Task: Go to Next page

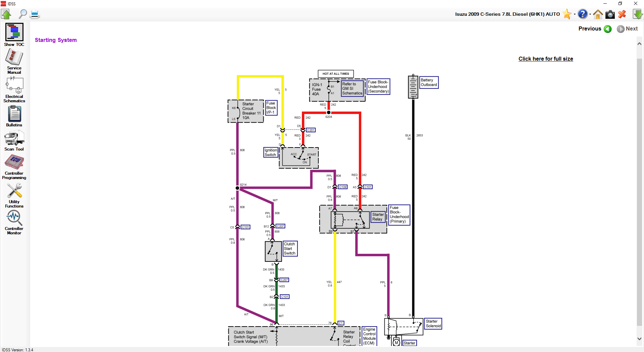Action: point(627,29)
